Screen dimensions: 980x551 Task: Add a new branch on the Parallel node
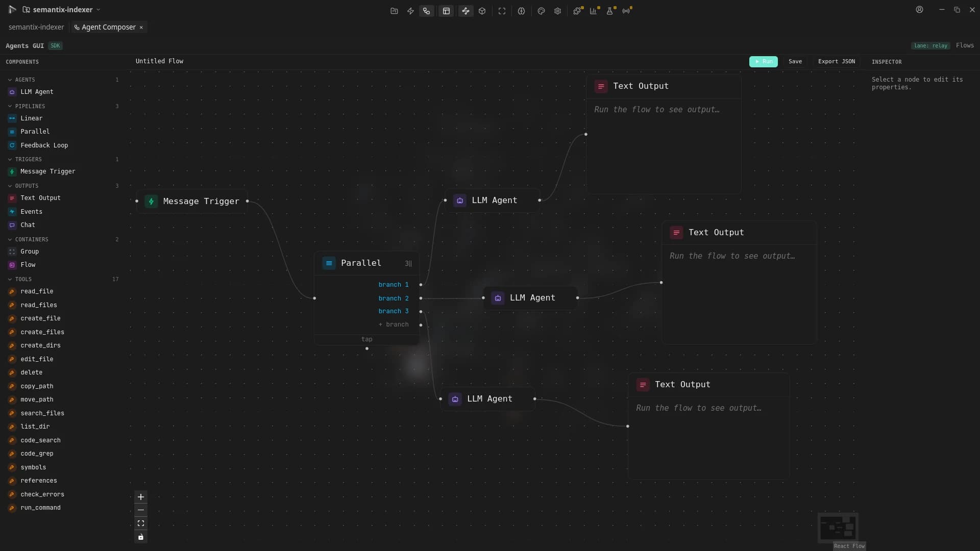tap(394, 324)
